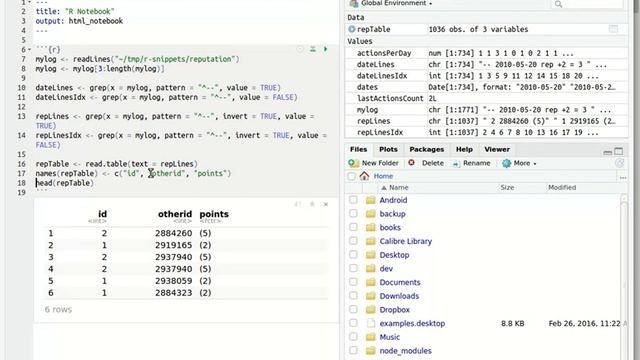View repTable as data grid icon
This screenshot has height=360, width=640.
tap(613, 29)
